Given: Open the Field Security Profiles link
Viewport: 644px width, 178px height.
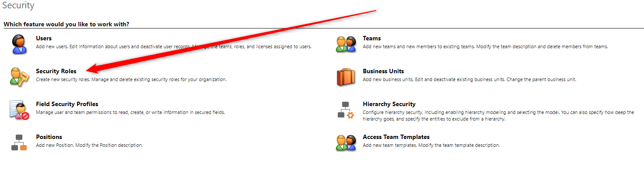Looking at the screenshot, I should [x=67, y=104].
